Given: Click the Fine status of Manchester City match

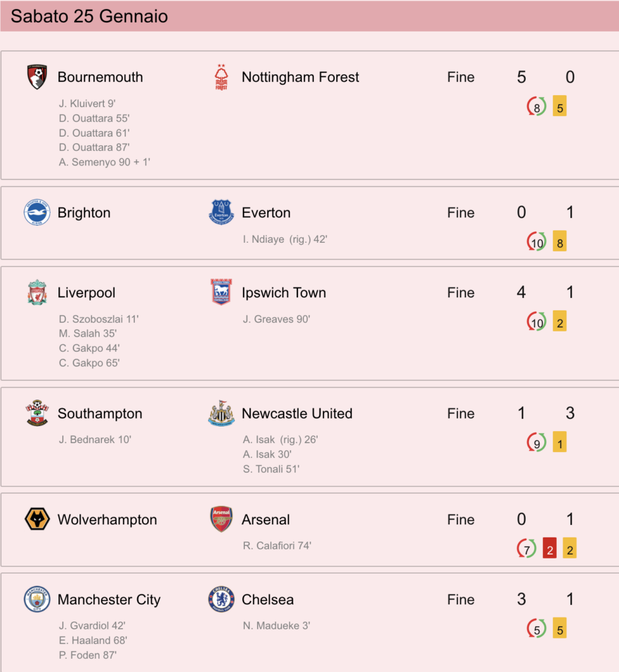Looking at the screenshot, I should click(461, 600).
